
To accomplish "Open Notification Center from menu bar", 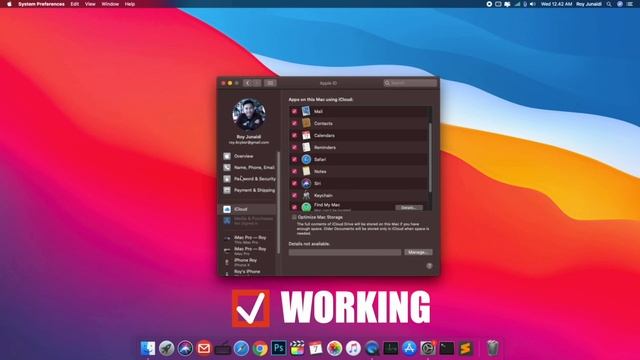I will (630, 4).
